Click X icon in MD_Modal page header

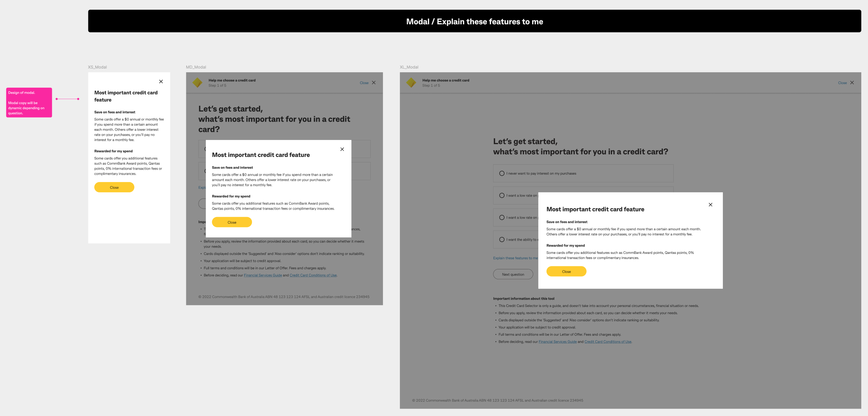pyautogui.click(x=374, y=83)
